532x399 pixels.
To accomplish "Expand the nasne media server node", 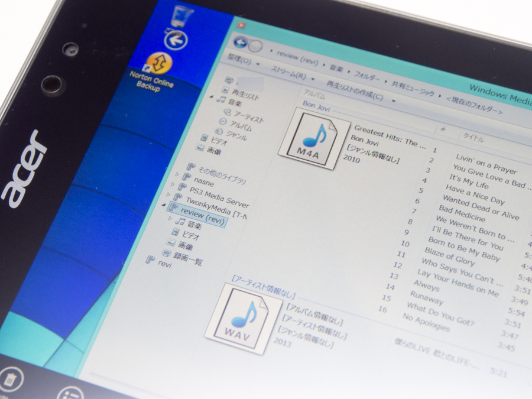I will 177,174.
